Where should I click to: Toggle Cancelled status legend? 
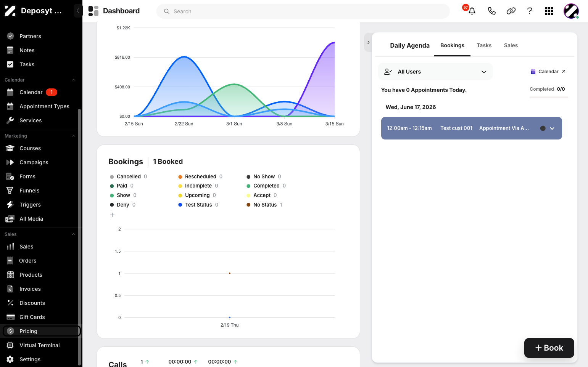(128, 176)
